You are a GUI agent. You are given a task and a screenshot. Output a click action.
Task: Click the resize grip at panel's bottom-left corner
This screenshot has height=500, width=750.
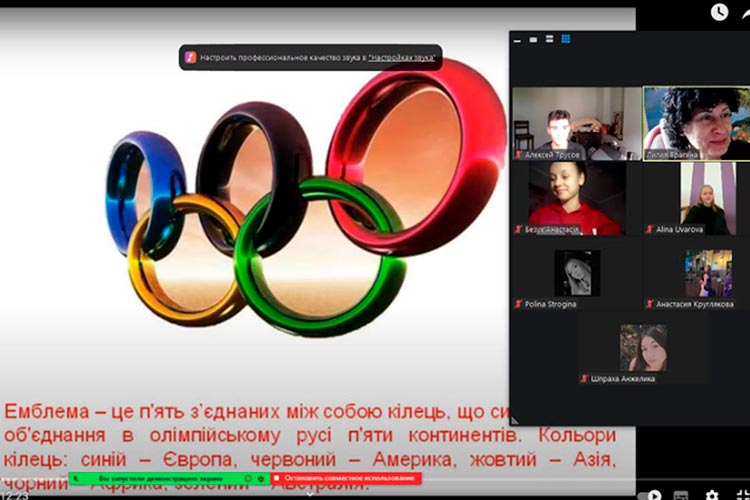click(x=515, y=421)
